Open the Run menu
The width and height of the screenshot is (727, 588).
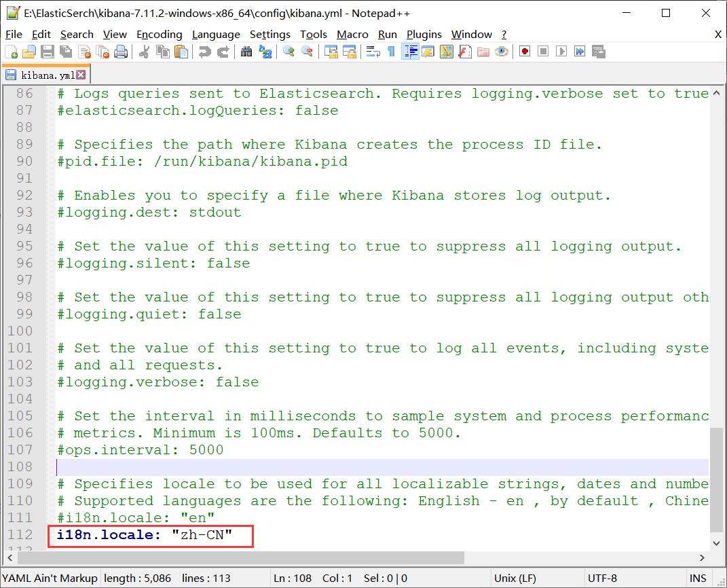(388, 35)
